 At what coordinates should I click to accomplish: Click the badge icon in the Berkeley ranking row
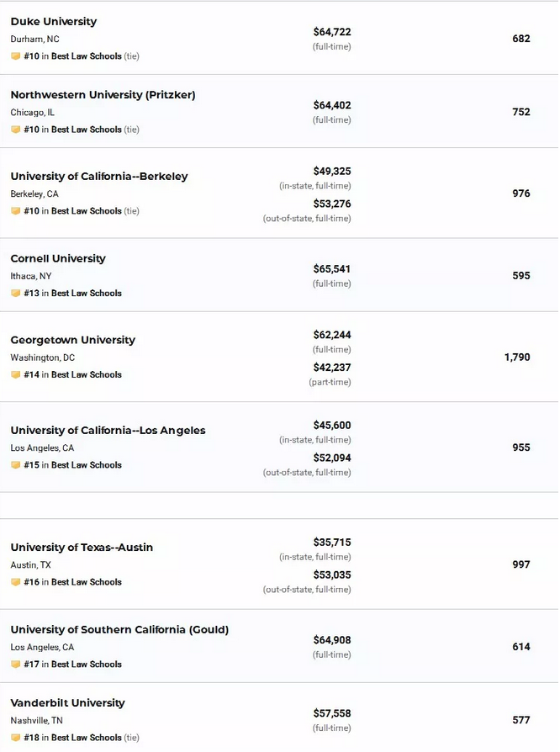click(15, 211)
